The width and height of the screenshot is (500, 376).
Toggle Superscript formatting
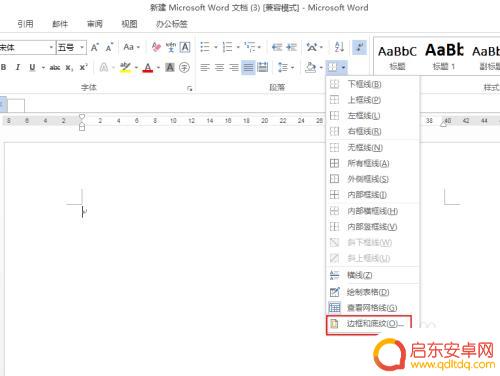[83, 67]
